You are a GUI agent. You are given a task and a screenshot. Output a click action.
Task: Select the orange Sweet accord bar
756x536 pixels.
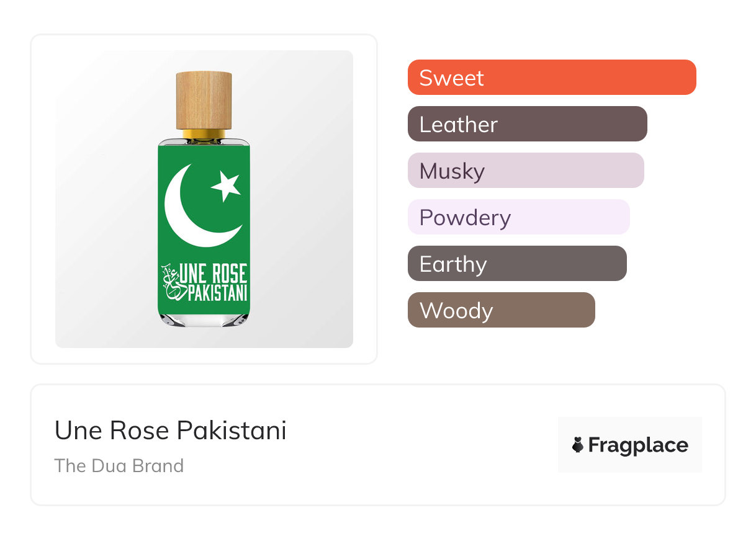tap(551, 78)
